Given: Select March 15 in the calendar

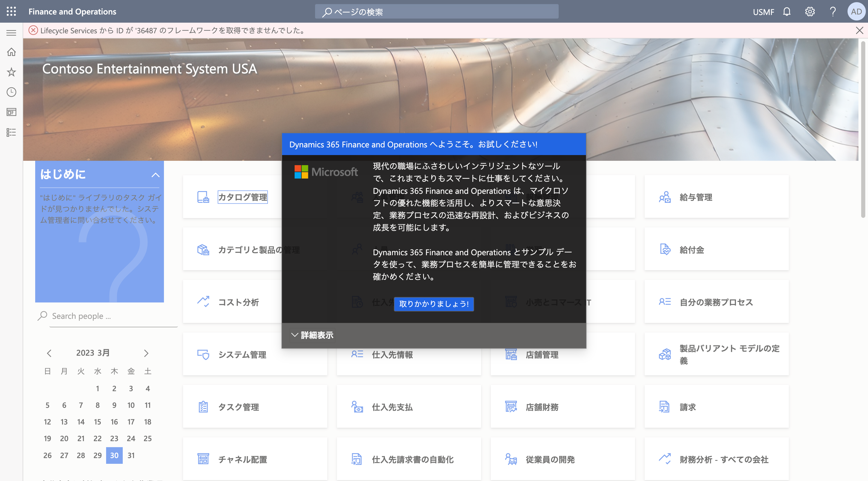Looking at the screenshot, I should coord(97,422).
